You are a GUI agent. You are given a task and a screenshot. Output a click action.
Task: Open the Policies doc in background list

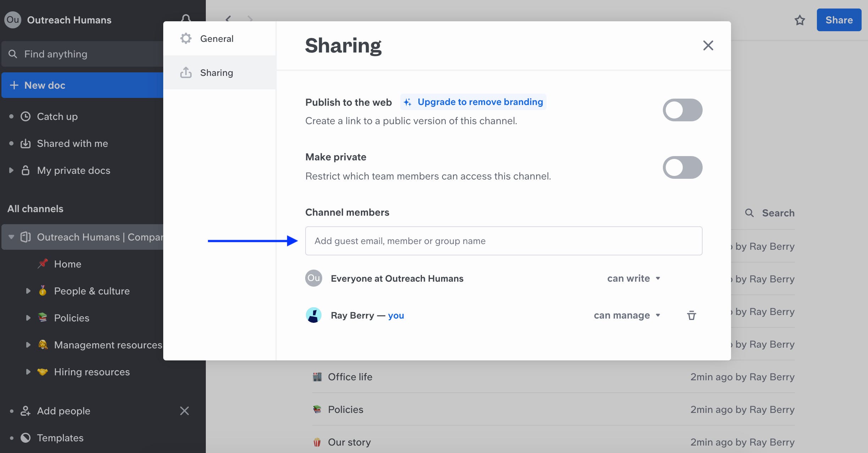click(x=553, y=409)
